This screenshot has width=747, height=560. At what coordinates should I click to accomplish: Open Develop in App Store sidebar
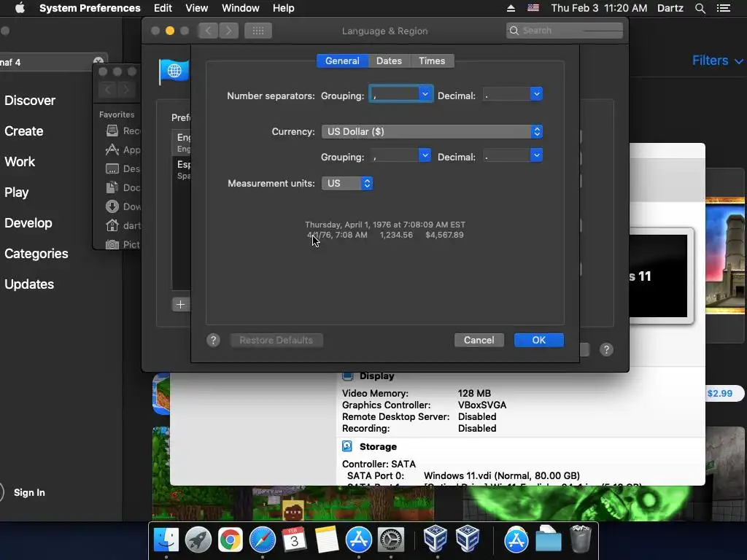28,223
